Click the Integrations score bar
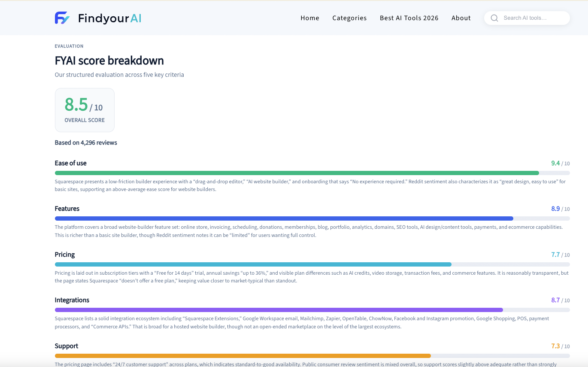The width and height of the screenshot is (588, 367). pyautogui.click(x=312, y=310)
